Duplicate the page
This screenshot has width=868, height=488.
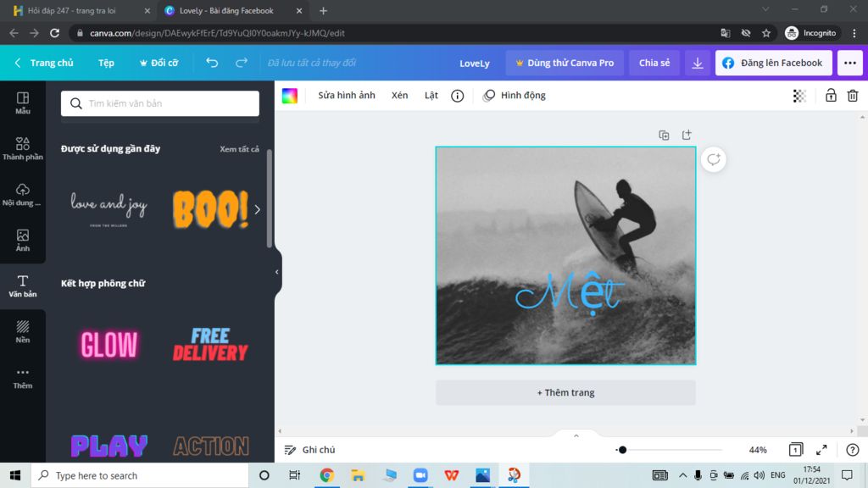click(664, 135)
